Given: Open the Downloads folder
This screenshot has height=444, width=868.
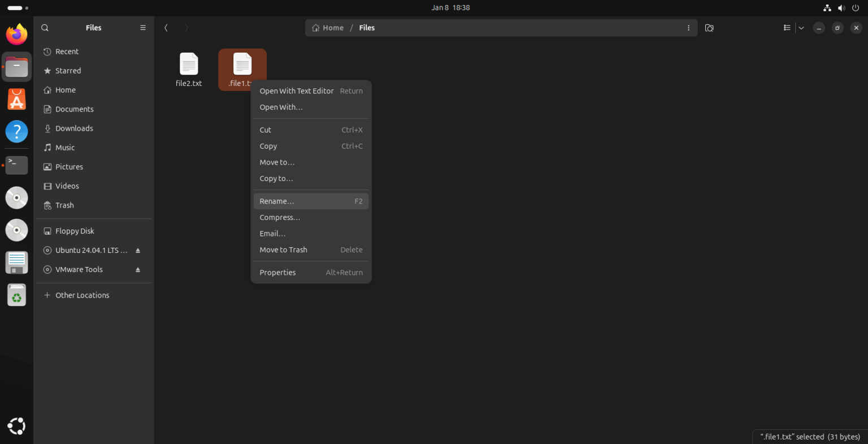Looking at the screenshot, I should (74, 128).
